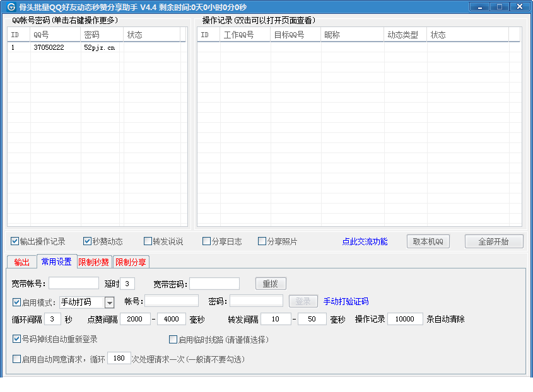Image resolution: width=533 pixels, height=392 pixels.
Task: Click the 取本机QQ button
Action: (428, 241)
